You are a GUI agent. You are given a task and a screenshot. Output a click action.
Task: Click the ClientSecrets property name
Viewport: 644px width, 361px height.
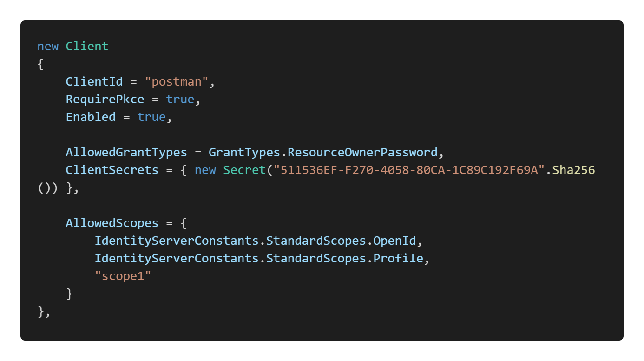[112, 170]
